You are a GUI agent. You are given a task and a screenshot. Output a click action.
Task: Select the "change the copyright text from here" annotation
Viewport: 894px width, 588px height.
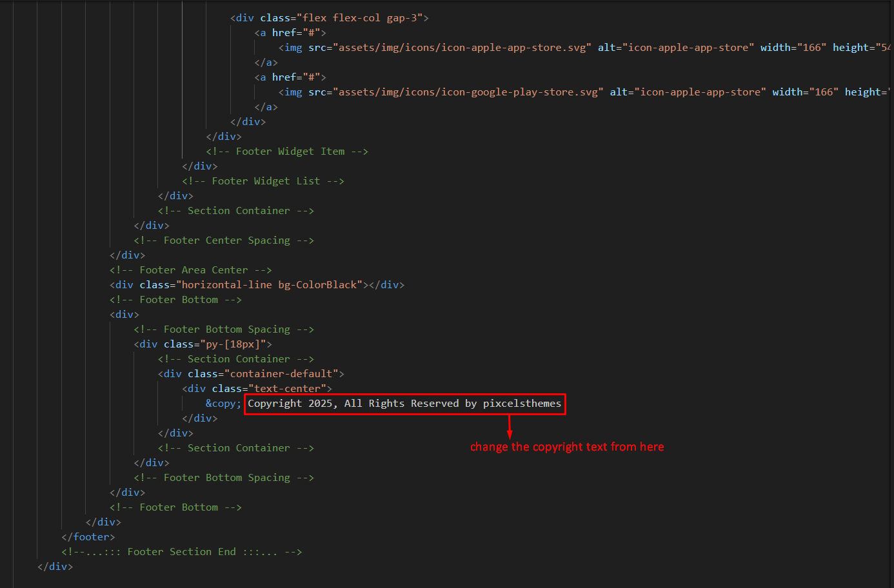point(567,447)
